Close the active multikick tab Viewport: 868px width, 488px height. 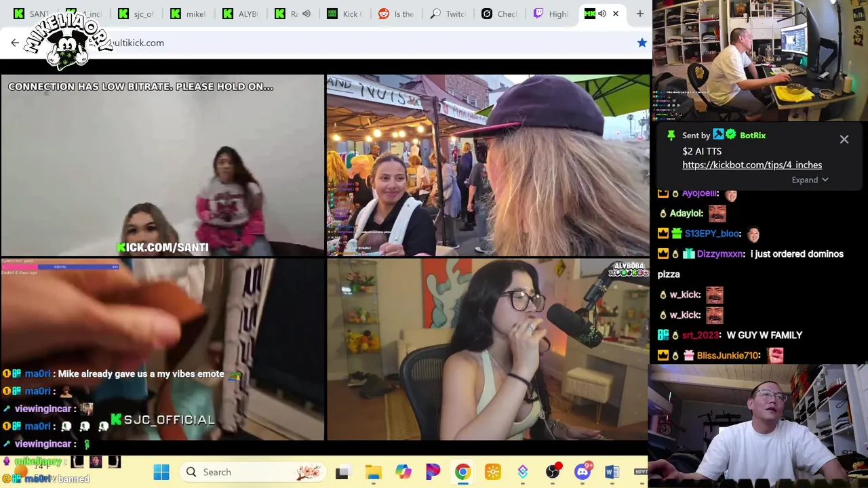(x=616, y=14)
